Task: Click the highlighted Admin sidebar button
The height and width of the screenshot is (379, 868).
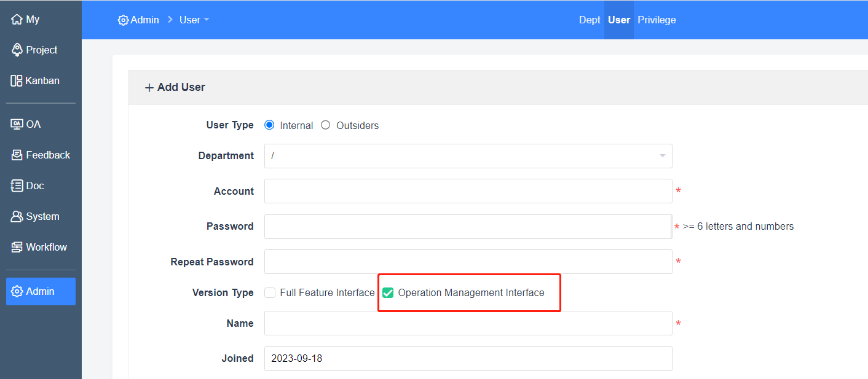Action: [41, 291]
